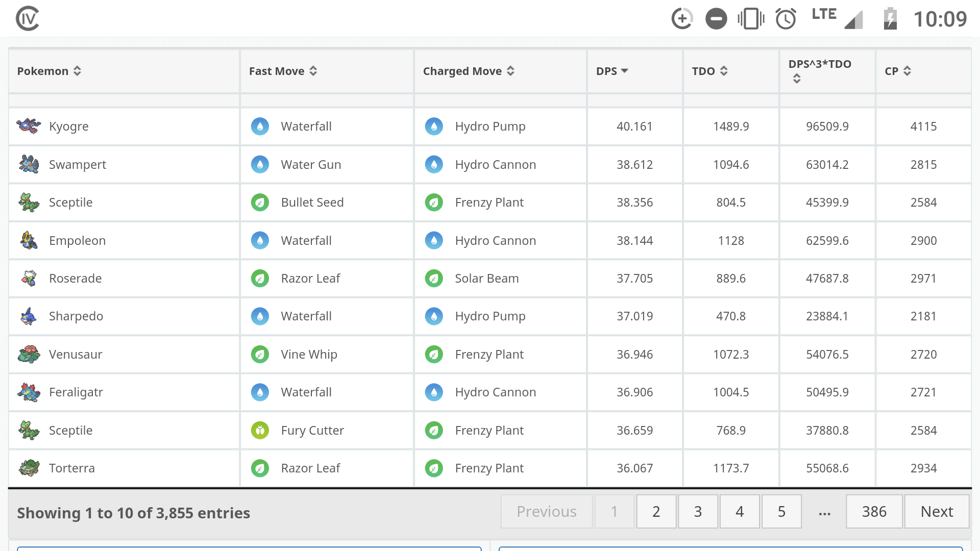Click water type icon in Kyogre's Hydro Pump cell

tap(434, 127)
